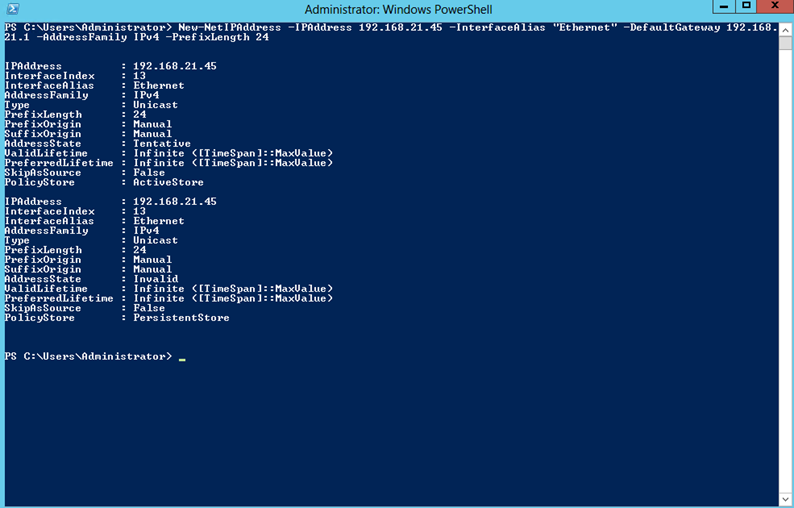The width and height of the screenshot is (794, 508).
Task: Click the vertical scrollbar thumb
Action: (x=785, y=43)
